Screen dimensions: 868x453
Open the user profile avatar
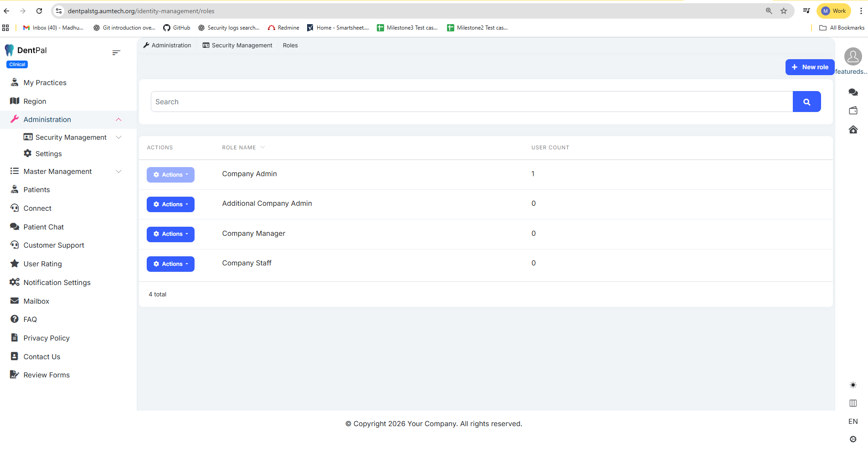pos(853,57)
